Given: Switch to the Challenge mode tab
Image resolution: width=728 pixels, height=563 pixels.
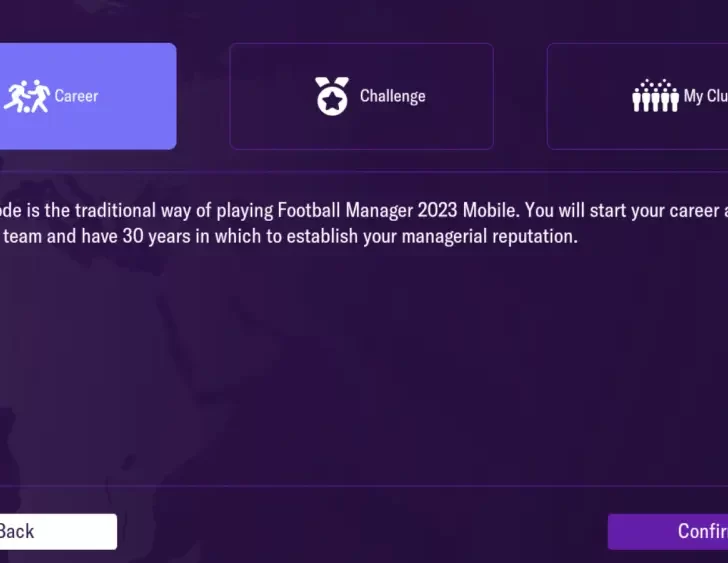Looking at the screenshot, I should pos(361,96).
